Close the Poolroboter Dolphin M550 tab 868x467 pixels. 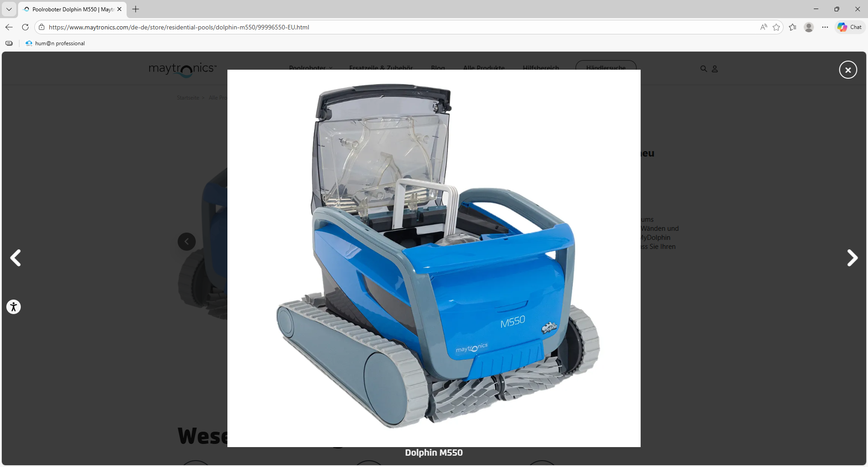119,9
